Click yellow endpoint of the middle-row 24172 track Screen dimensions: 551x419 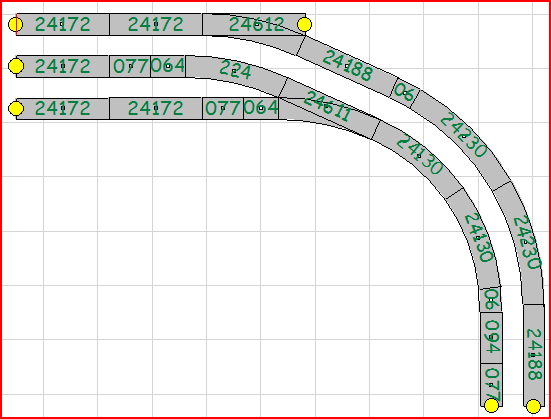(16, 66)
